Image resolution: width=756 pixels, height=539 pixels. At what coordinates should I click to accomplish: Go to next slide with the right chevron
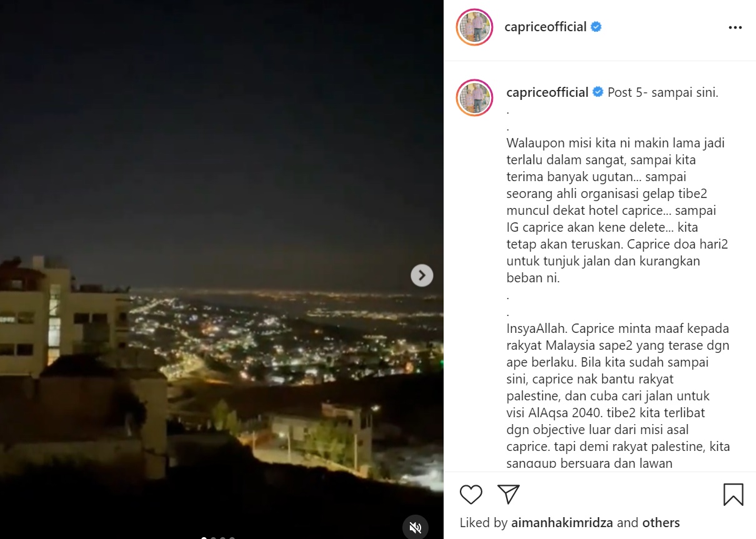(x=422, y=275)
